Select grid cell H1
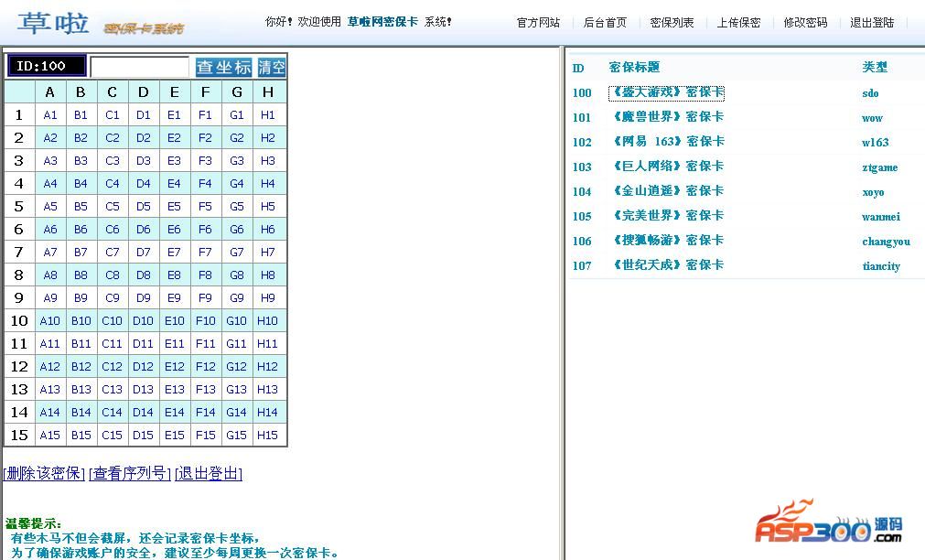 pyautogui.click(x=268, y=115)
